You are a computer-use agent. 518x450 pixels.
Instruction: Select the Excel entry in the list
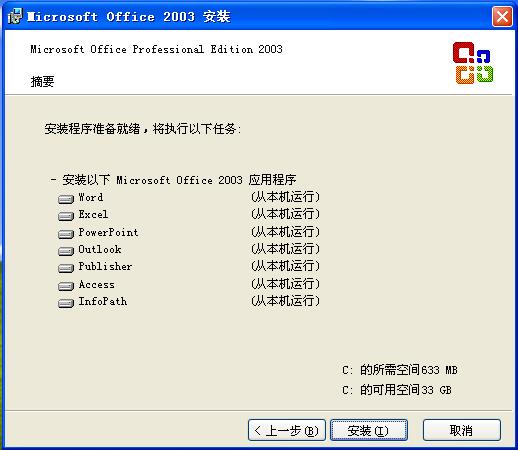point(93,214)
